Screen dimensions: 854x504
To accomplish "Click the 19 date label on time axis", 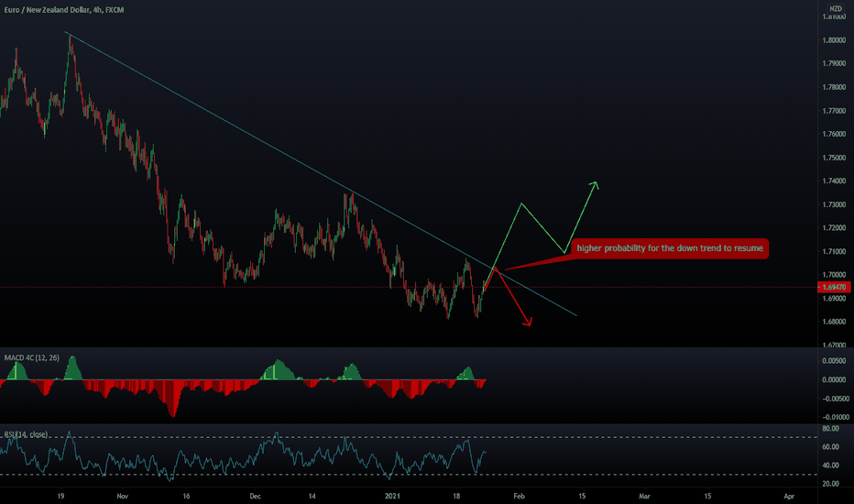I will pos(61,497).
